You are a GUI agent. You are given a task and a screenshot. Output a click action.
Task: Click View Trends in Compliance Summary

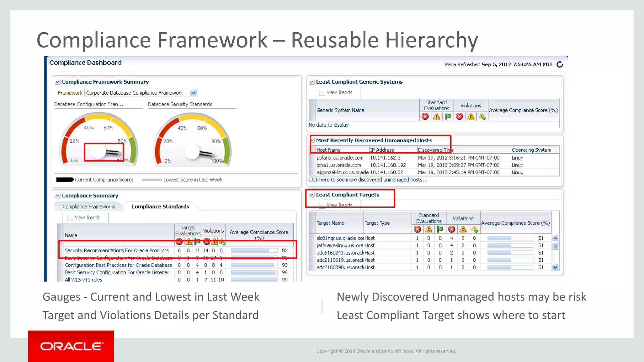(84, 218)
